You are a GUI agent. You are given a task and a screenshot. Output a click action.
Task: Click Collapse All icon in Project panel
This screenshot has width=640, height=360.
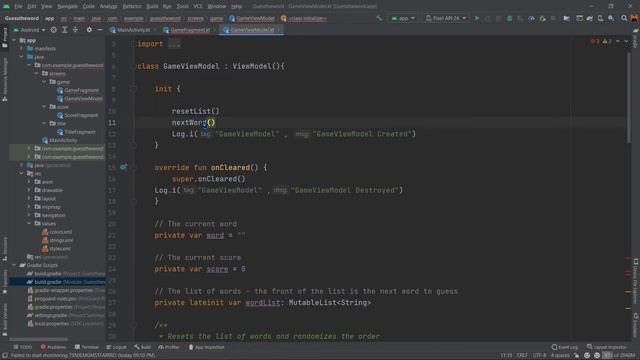pyautogui.click(x=76, y=30)
